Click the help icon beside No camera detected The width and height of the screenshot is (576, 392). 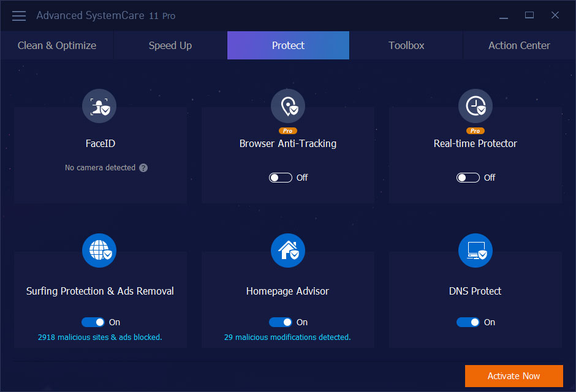click(x=143, y=168)
